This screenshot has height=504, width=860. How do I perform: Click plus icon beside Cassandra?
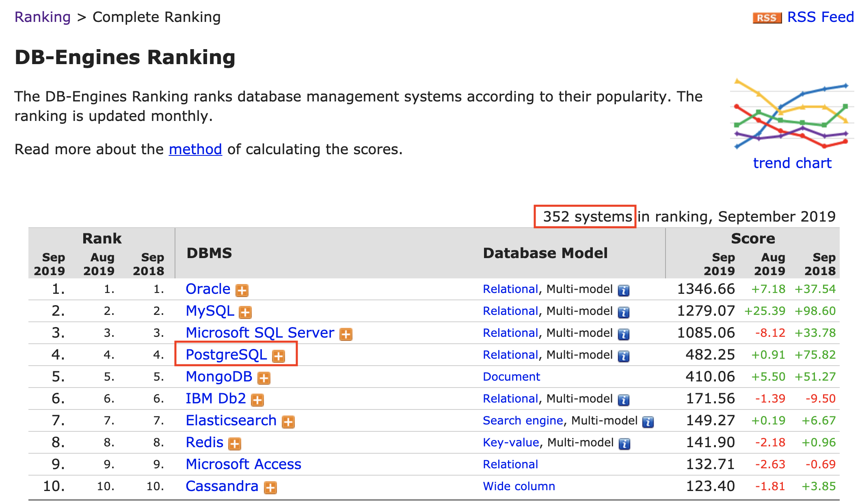(270, 488)
